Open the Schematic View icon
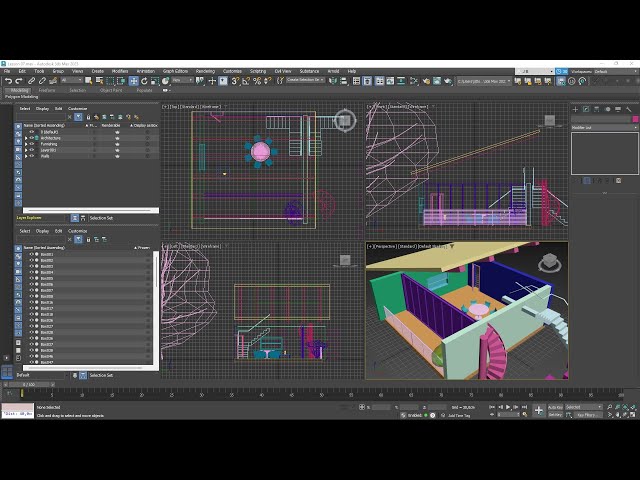 (x=401, y=81)
